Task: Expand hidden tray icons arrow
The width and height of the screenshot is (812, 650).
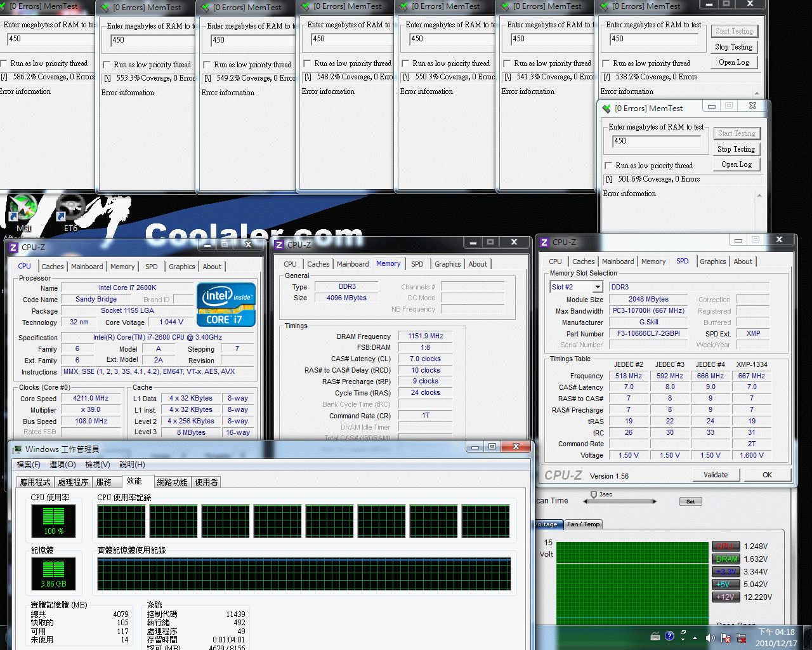Action: (x=695, y=637)
